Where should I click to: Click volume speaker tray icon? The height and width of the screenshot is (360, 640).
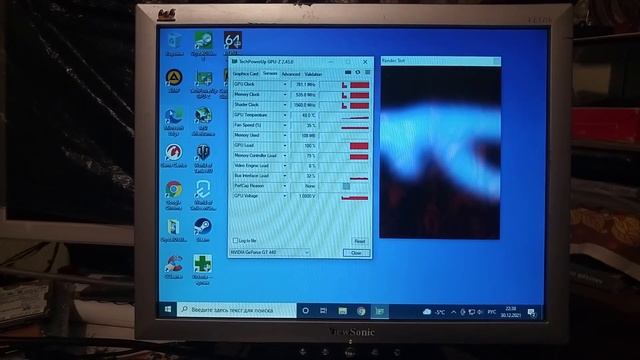pyautogui.click(x=480, y=312)
